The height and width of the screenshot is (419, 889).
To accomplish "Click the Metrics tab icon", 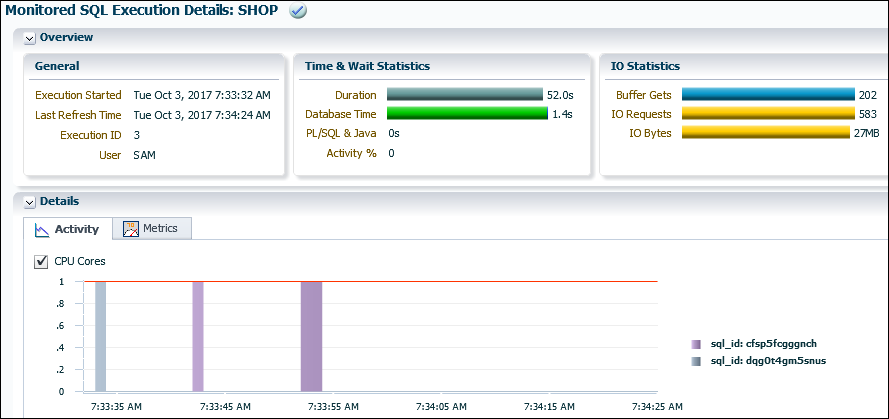I will (130, 229).
